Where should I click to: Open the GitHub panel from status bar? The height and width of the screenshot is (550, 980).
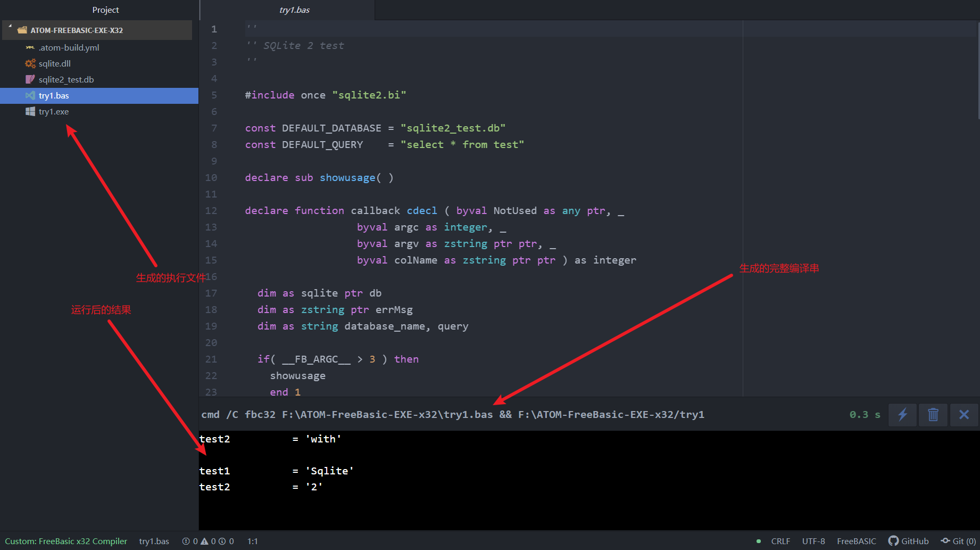click(x=909, y=541)
